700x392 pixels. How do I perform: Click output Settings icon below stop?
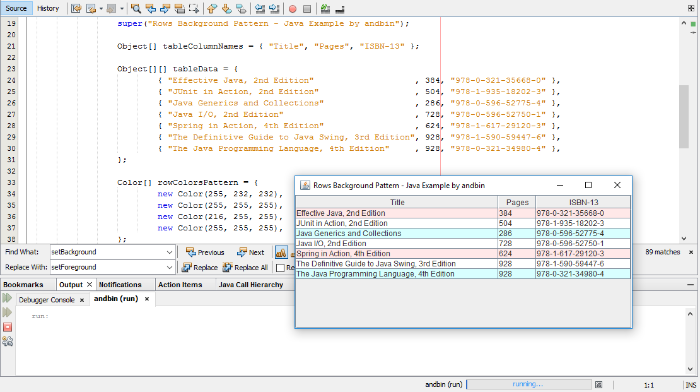click(7, 342)
